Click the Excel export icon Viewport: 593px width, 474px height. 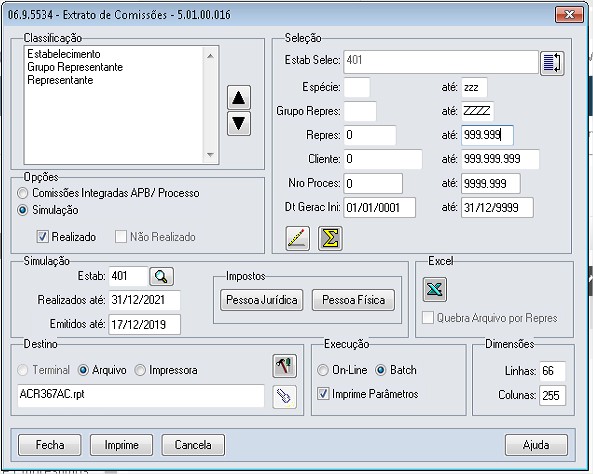(x=435, y=290)
